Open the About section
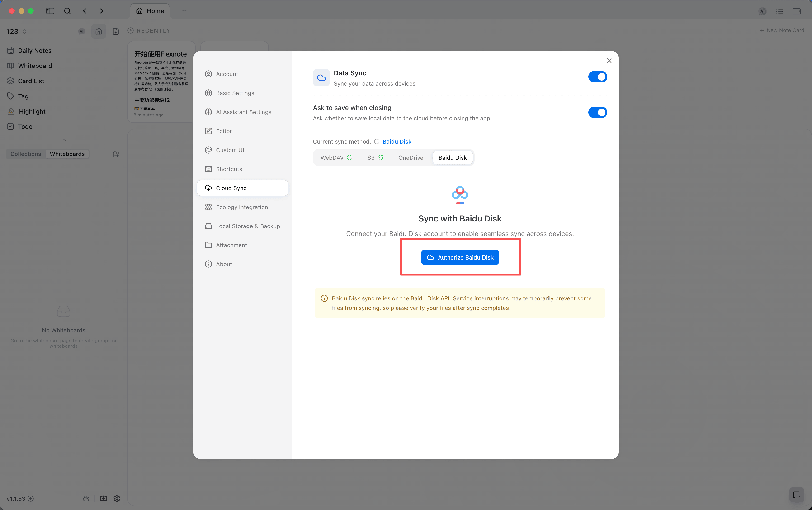Viewport: 812px width, 510px height. tap(243, 264)
